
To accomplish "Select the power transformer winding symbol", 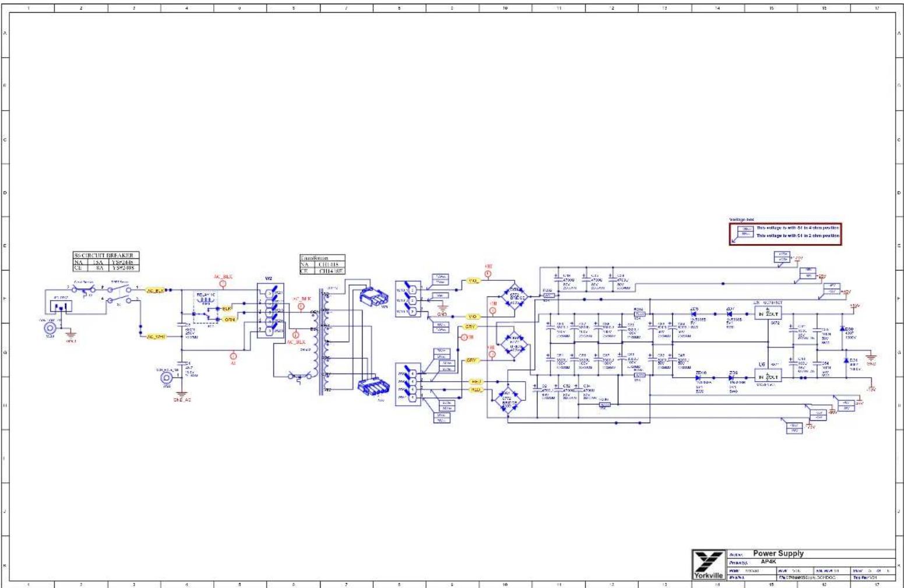I will pos(320,343).
